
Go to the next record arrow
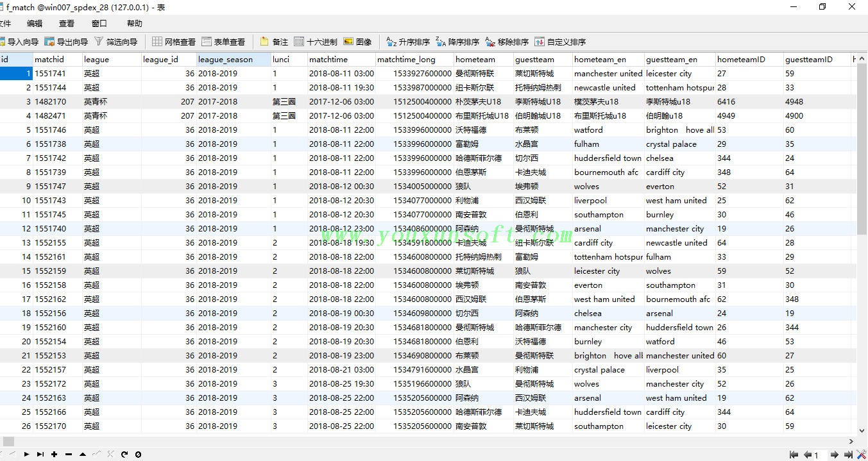[26, 454]
